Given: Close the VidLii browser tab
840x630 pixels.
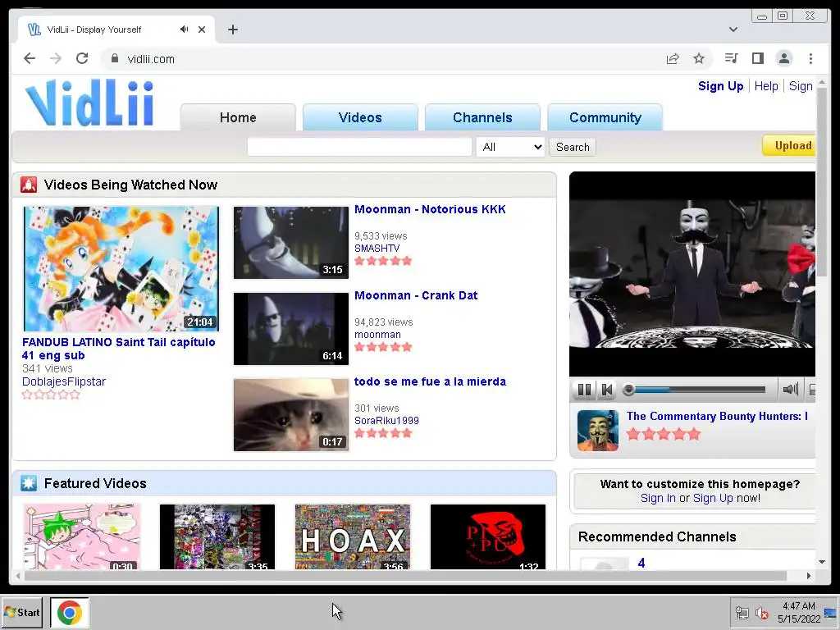Looking at the screenshot, I should coord(202,30).
